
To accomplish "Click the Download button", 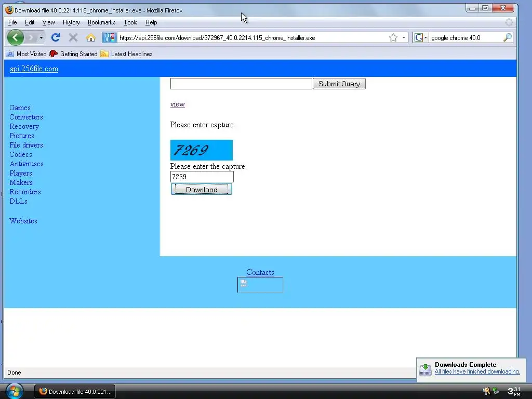I will tap(202, 189).
